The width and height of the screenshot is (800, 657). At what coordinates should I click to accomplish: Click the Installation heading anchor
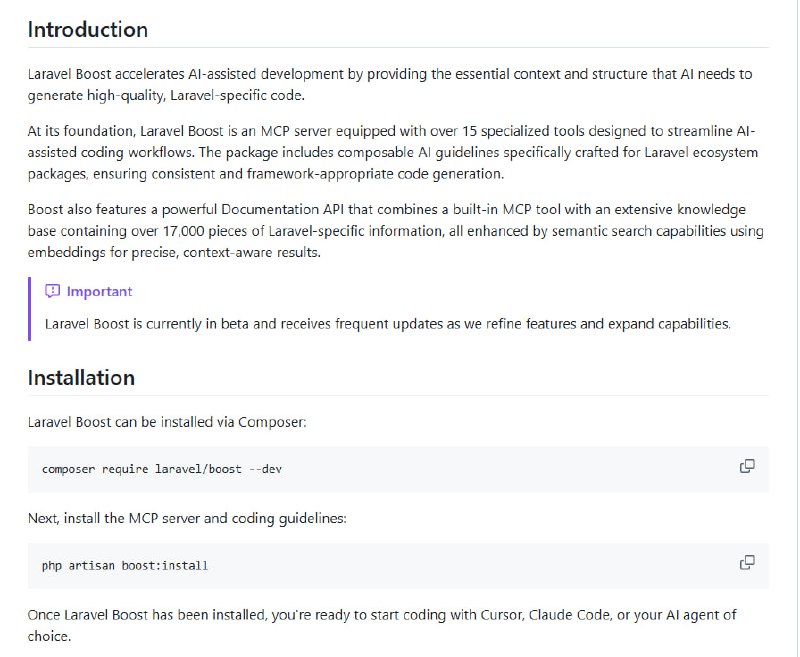(82, 378)
